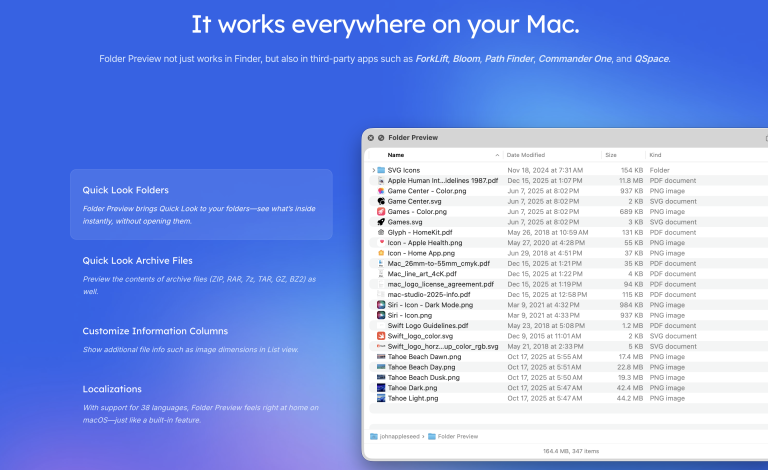The height and width of the screenshot is (470, 768).
Task: Click the Icon - Apple Health.png heart icon
Action: pos(381,242)
